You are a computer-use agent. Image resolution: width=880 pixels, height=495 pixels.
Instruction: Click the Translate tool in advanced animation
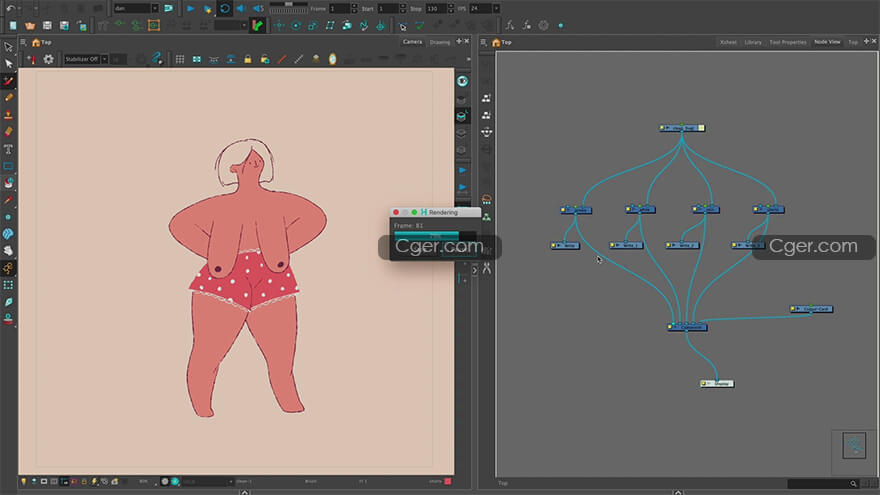tap(279, 25)
